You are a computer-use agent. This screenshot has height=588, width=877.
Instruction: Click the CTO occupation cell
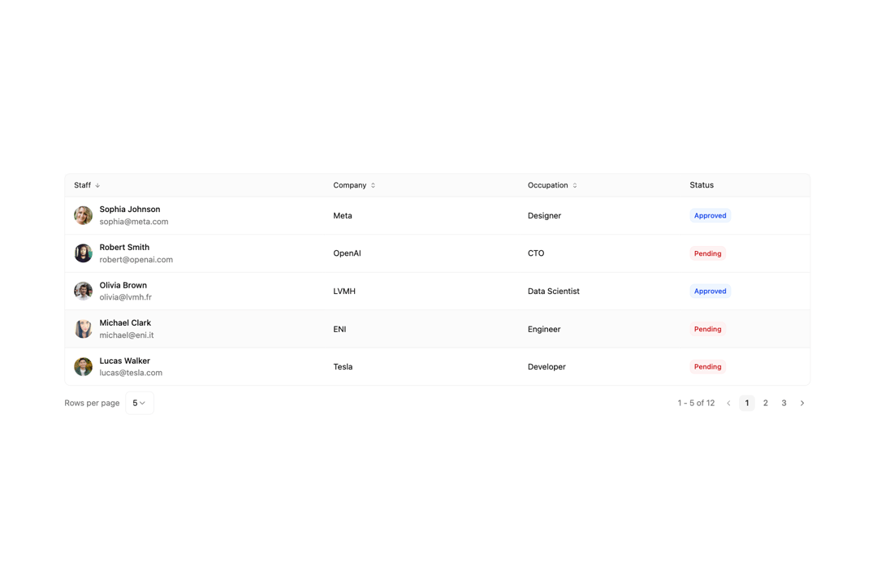tap(536, 253)
